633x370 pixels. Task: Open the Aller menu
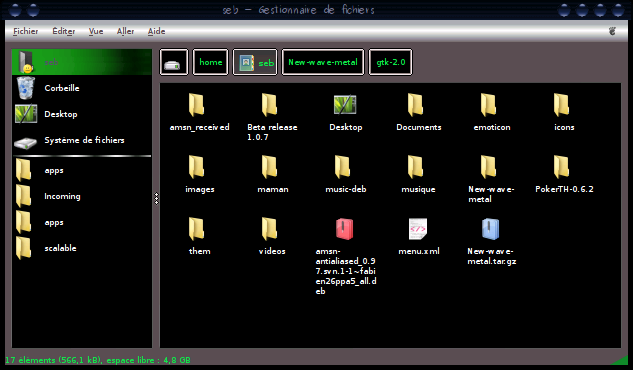125,31
